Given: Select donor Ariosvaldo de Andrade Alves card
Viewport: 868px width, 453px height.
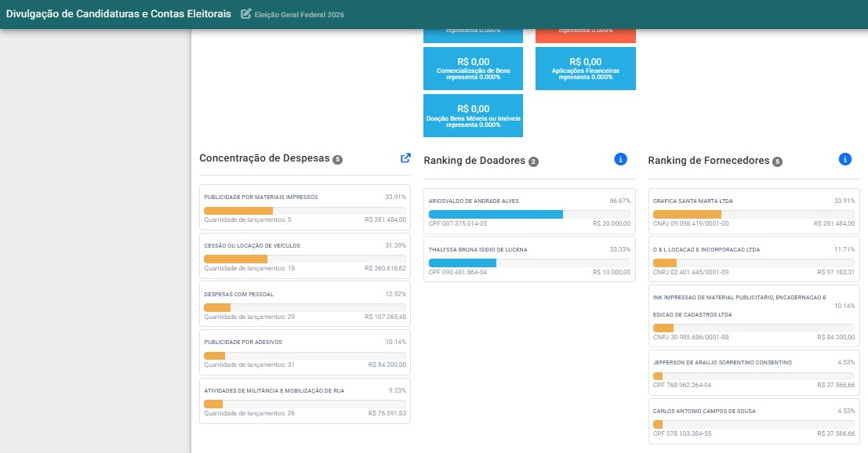Looking at the screenshot, I should [x=530, y=212].
